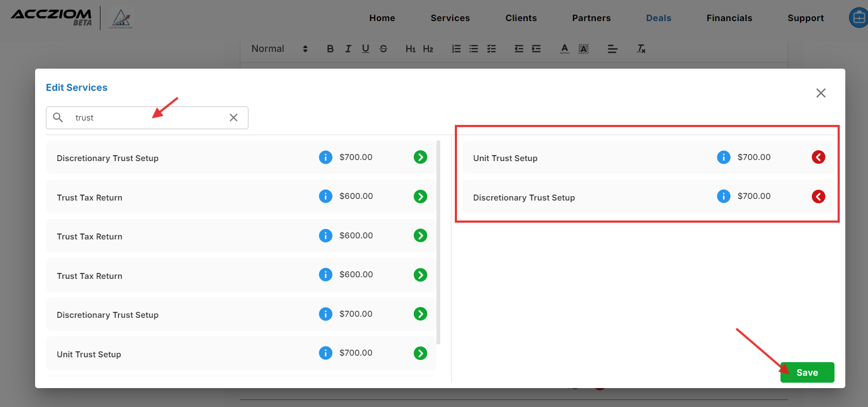868x407 pixels.
Task: Add the third Trust Tax Return service
Action: (420, 275)
